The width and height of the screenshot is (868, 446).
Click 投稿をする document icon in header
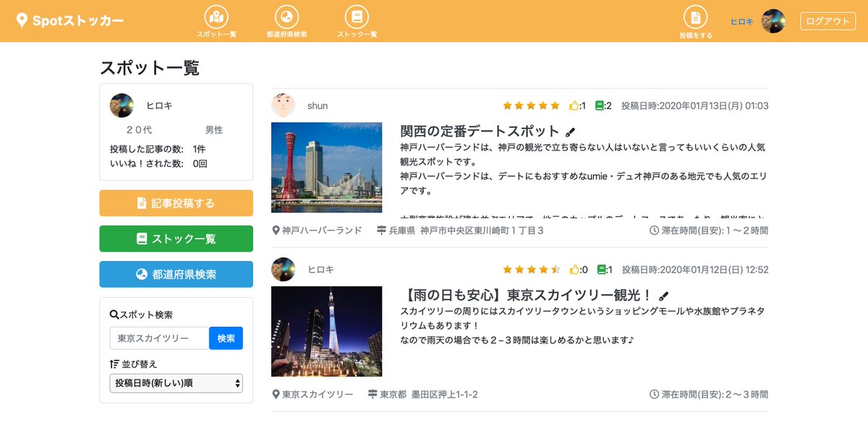coord(695,17)
